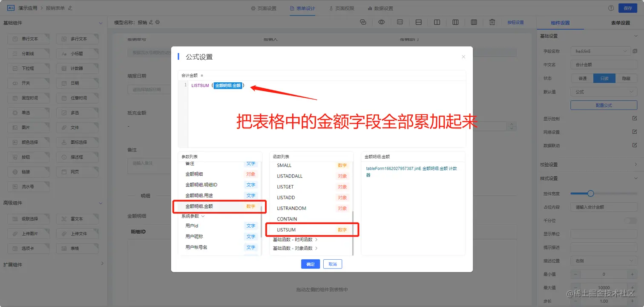Open the 显示控制 edit icon
This screenshot has width=644, height=307.
635,118
